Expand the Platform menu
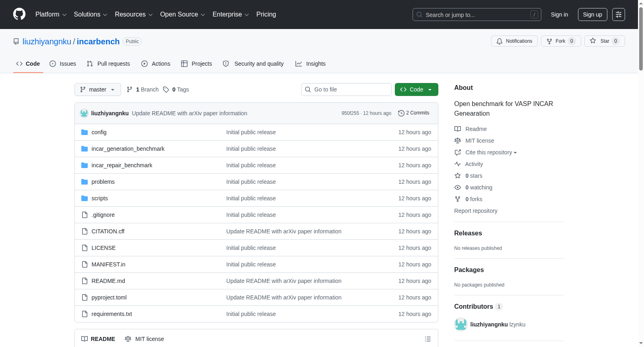The image size is (644, 347). 51,15
